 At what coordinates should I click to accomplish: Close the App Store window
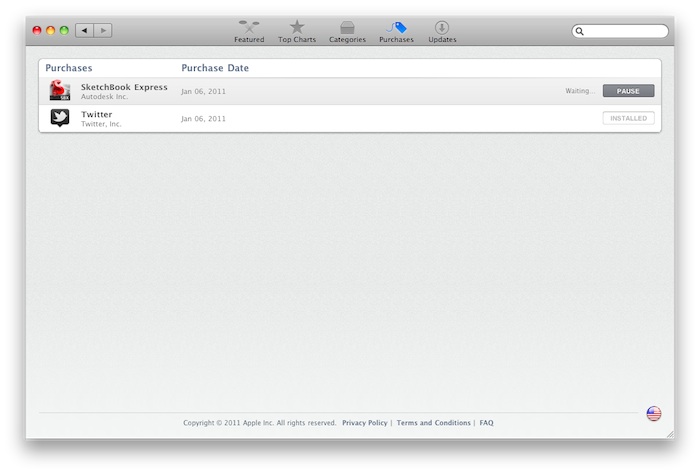click(x=37, y=30)
